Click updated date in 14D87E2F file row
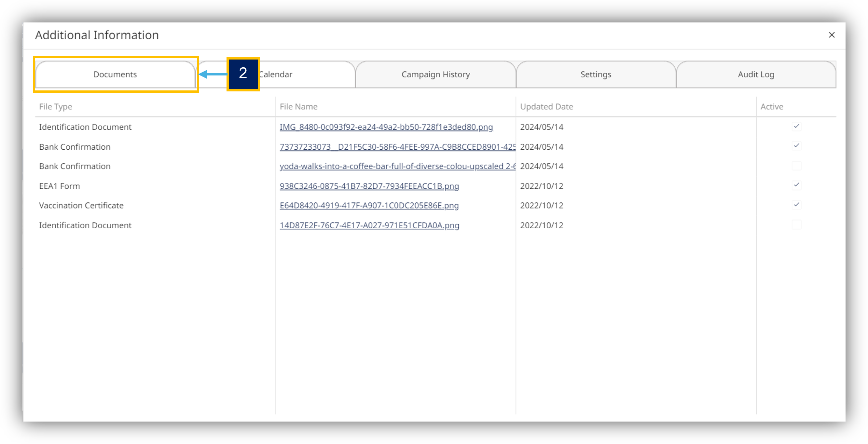This screenshot has height=444, width=868. point(542,225)
